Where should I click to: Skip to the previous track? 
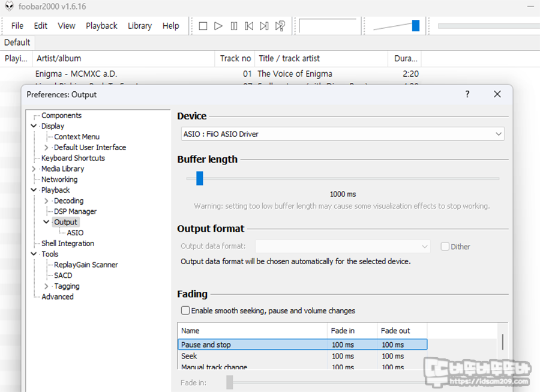point(249,26)
